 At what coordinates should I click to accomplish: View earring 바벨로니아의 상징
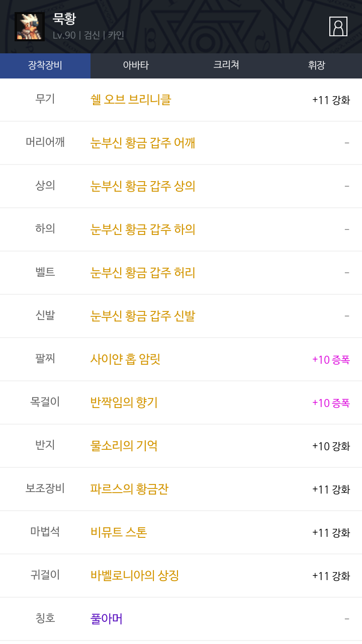[x=135, y=576]
